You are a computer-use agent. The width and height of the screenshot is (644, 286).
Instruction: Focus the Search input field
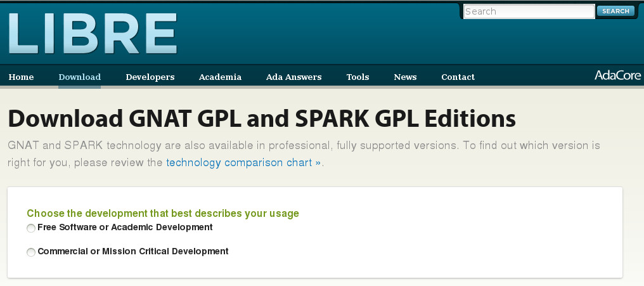coord(529,11)
